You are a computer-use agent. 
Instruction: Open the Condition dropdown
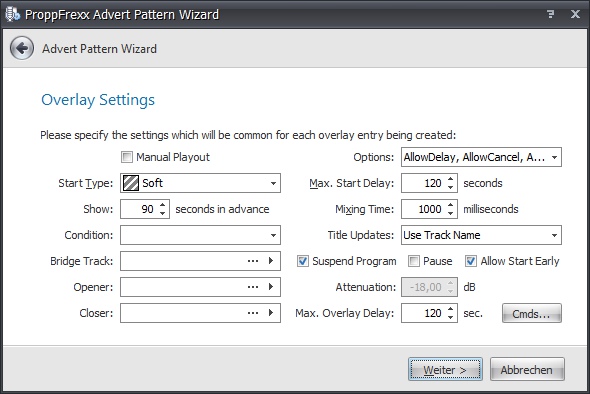pos(273,235)
